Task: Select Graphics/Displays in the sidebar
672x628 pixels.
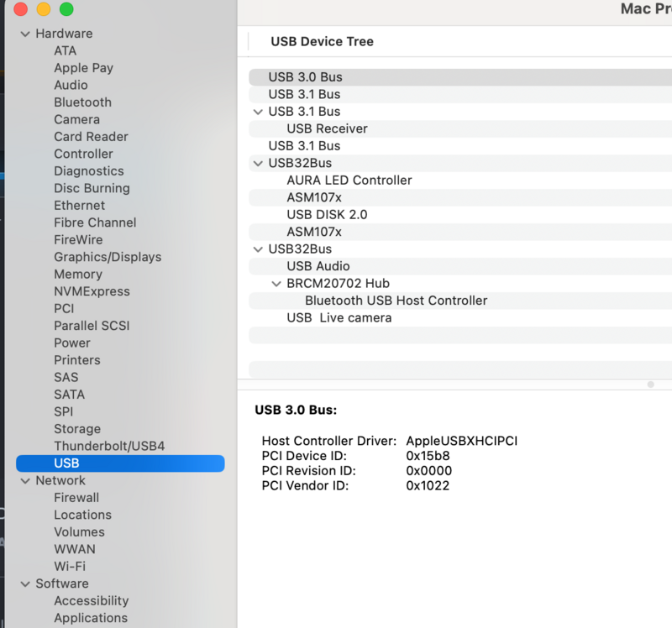Action: coord(108,257)
